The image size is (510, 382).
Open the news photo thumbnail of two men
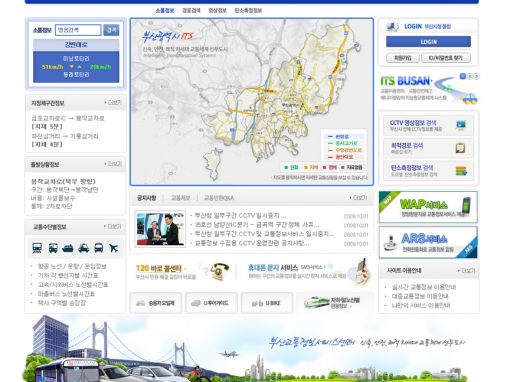[x=160, y=229]
